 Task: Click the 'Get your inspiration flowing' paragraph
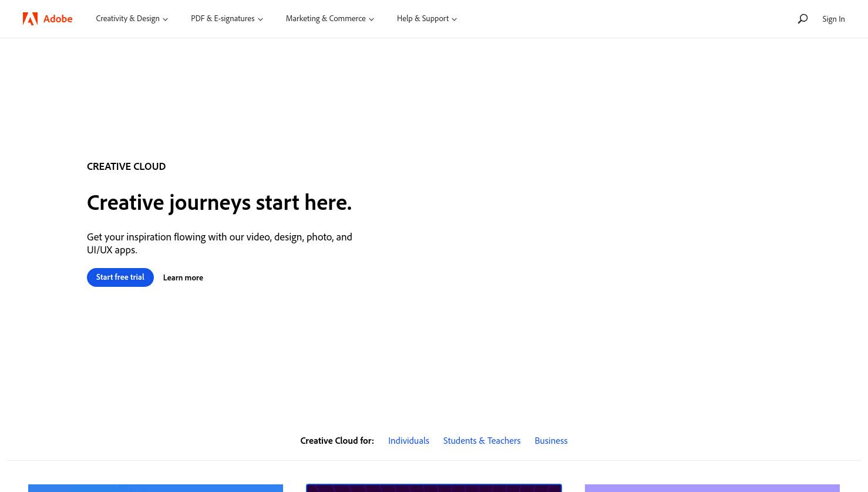point(220,243)
